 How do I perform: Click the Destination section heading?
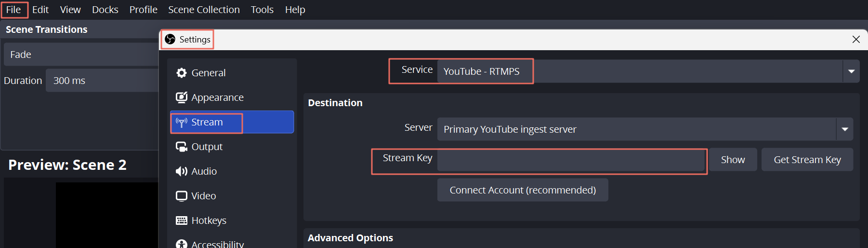pyautogui.click(x=335, y=103)
